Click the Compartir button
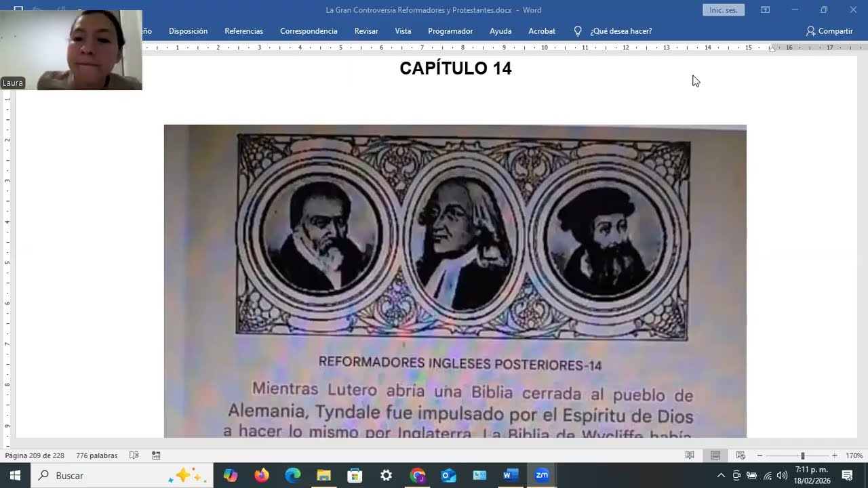 (x=829, y=31)
